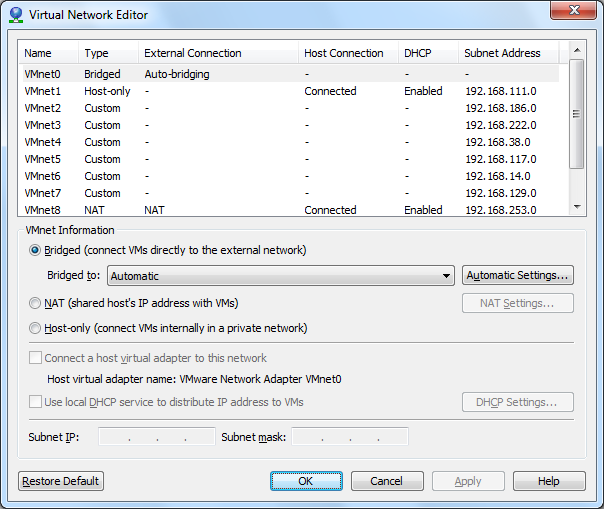Click the Enabled DHCP cell for VMnet8
The image size is (604, 509).
(x=423, y=210)
